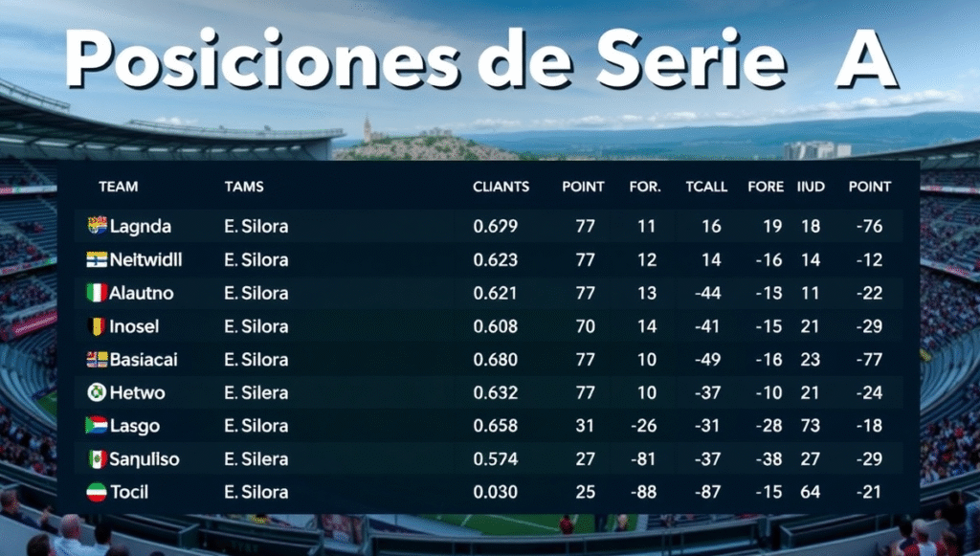Click the Neitwidll team flag icon

click(x=97, y=259)
